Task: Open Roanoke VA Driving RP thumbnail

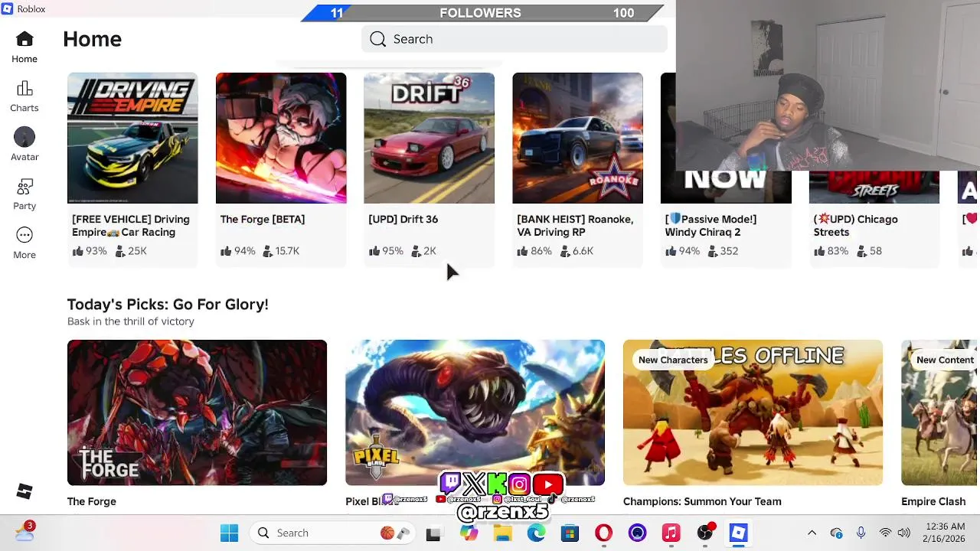Action: (577, 139)
